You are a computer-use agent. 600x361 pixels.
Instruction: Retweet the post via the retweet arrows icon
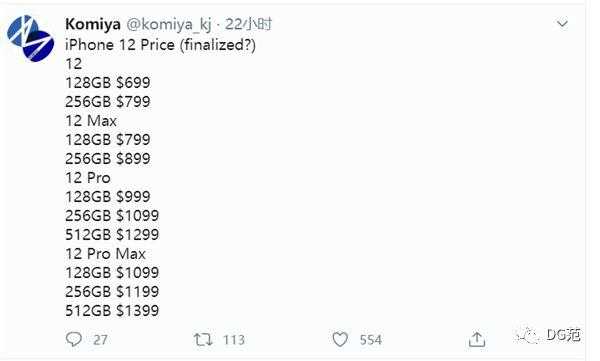(x=202, y=340)
